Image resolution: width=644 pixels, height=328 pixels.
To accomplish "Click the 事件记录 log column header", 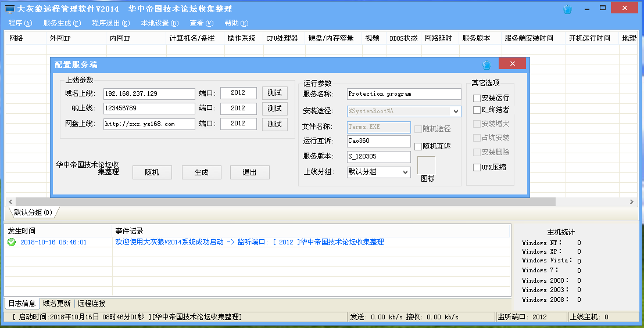I will 311,231.
